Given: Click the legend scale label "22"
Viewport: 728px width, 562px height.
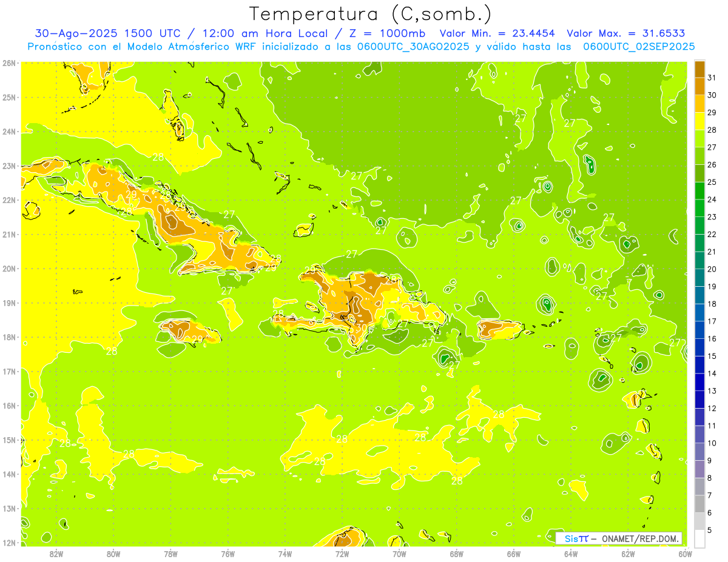Looking at the screenshot, I should (x=712, y=234).
